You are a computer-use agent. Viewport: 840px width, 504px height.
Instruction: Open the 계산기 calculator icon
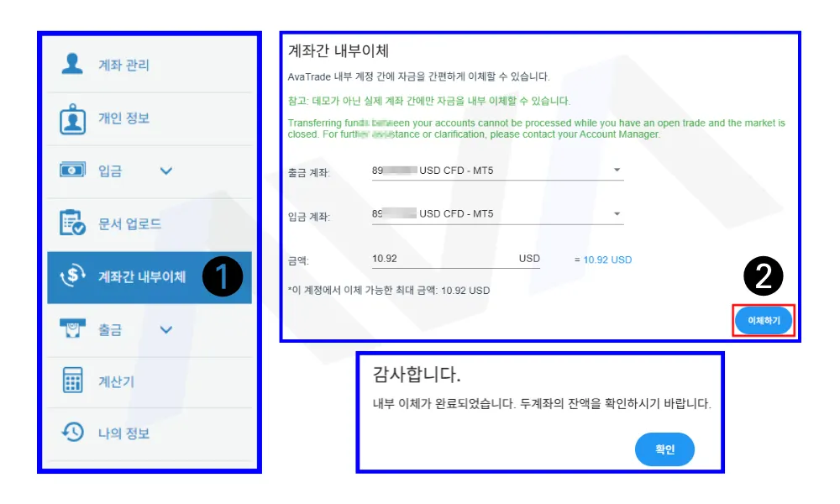click(72, 381)
